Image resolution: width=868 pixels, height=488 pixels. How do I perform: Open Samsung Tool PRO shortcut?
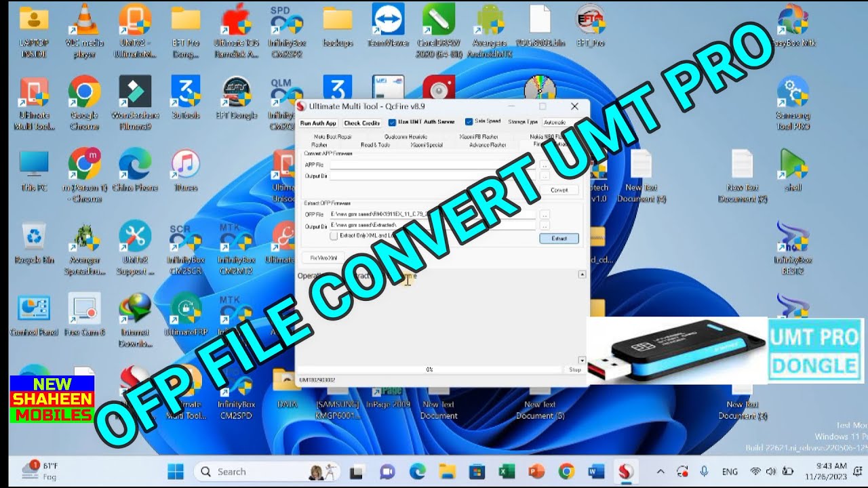pos(793,102)
